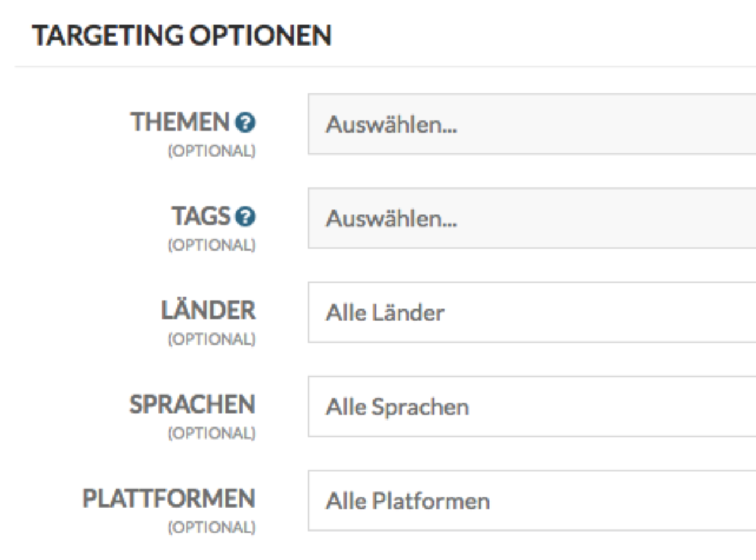756x560 pixels.
Task: Click the "Alle Sprachen" placeholder text
Action: pyautogui.click(x=397, y=407)
